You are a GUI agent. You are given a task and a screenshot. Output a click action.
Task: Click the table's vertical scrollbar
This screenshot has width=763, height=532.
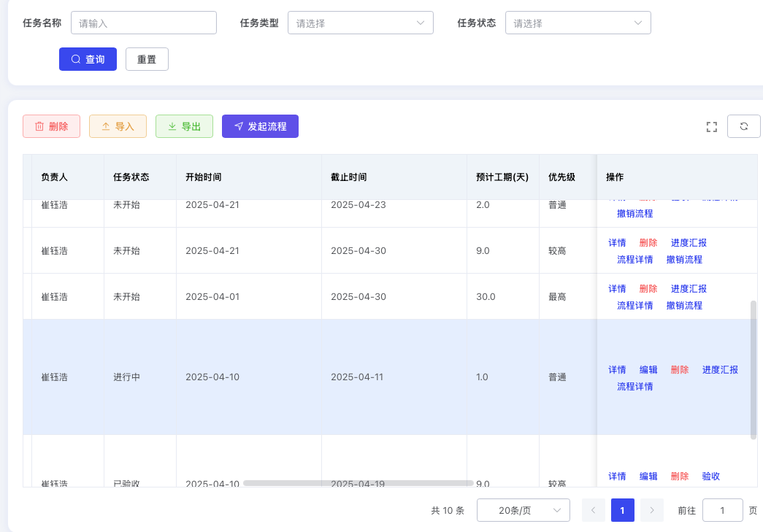(x=754, y=369)
